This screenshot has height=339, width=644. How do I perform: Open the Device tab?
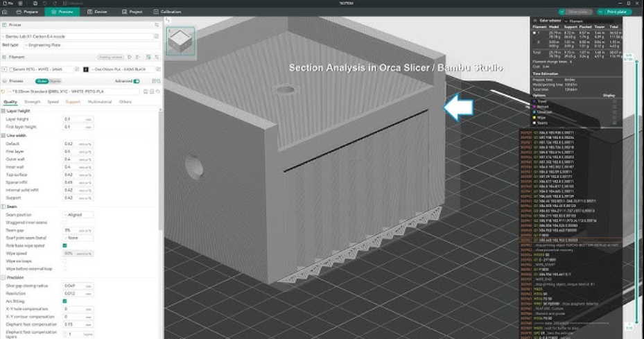pos(97,12)
